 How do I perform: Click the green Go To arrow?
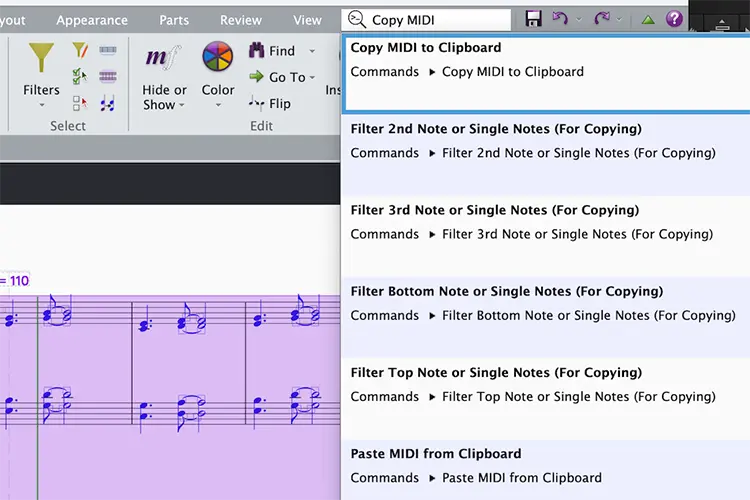point(256,77)
